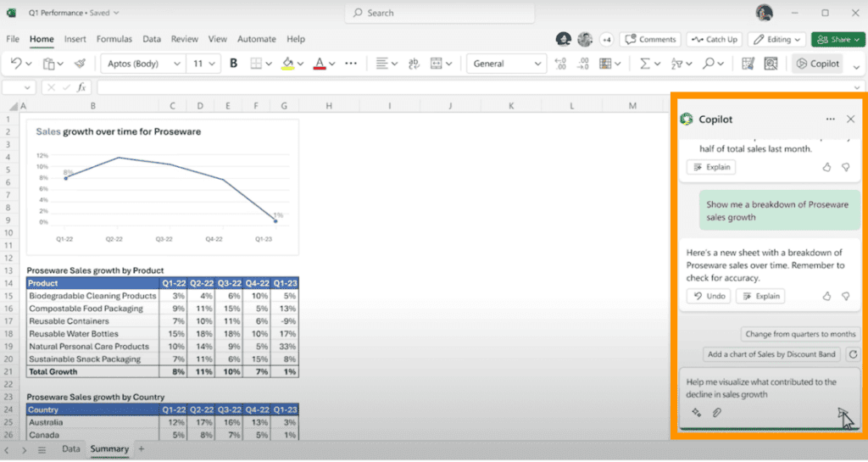
Task: Click the Conditional Formatting table icon
Action: coord(605,64)
